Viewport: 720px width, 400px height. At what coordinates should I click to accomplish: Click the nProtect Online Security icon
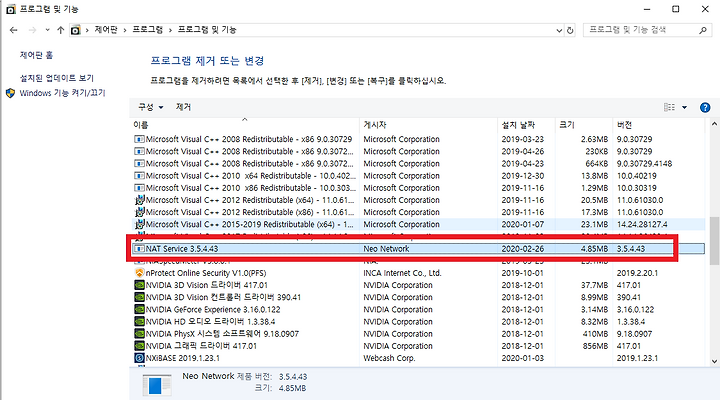pos(139,273)
